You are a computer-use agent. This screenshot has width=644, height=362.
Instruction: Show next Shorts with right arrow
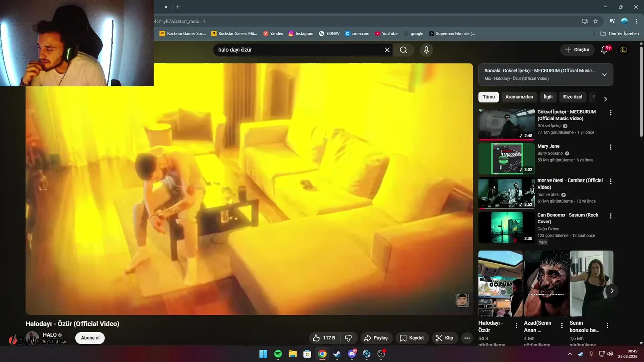pos(612,291)
